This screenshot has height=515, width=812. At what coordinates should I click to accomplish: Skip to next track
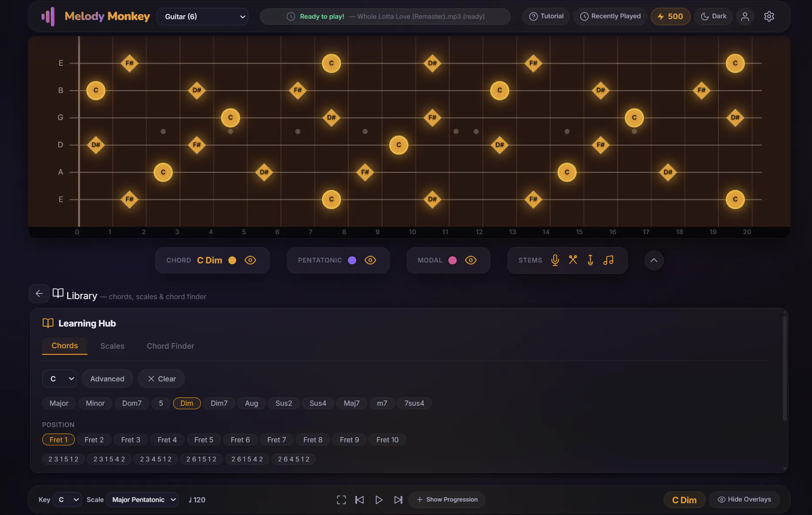point(398,500)
